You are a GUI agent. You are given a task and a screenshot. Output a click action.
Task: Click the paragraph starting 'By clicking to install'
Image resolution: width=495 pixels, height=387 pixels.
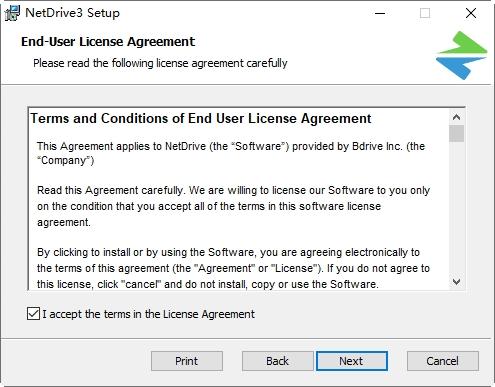tap(233, 268)
